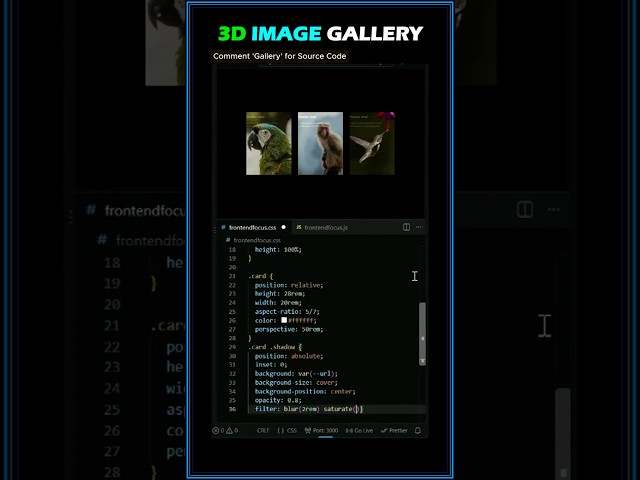
Task: Open the More Actions ellipsis in center editor tab bar
Action: click(418, 227)
